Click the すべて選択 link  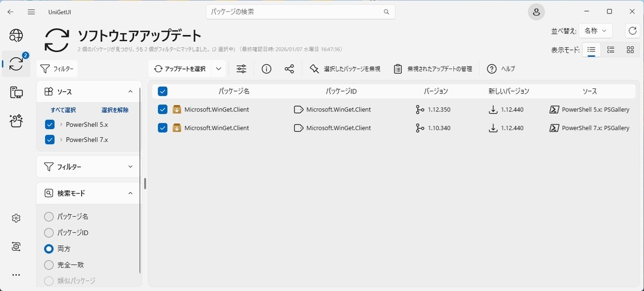tap(63, 110)
